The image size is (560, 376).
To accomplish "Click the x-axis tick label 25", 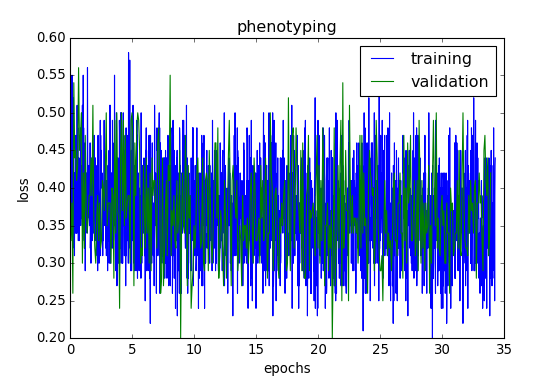I will click(x=380, y=350).
